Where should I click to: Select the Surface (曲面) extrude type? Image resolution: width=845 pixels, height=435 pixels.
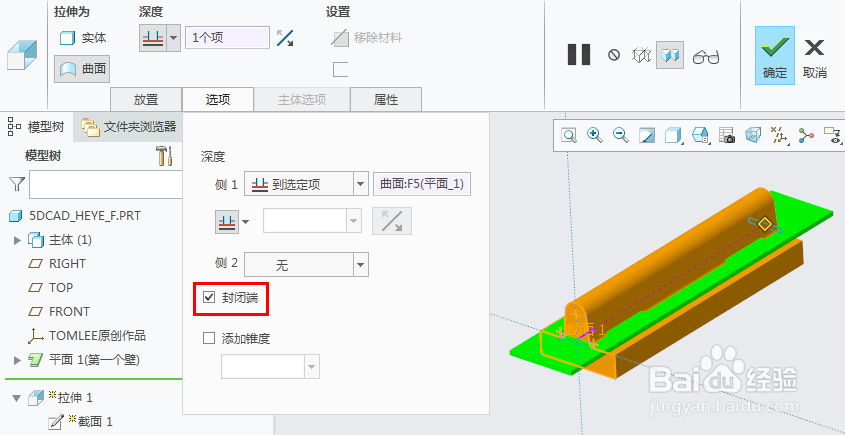[x=82, y=69]
